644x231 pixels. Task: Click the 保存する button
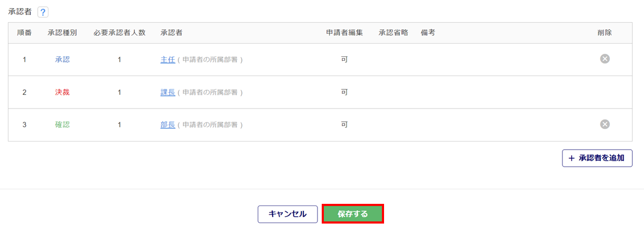pyautogui.click(x=353, y=214)
